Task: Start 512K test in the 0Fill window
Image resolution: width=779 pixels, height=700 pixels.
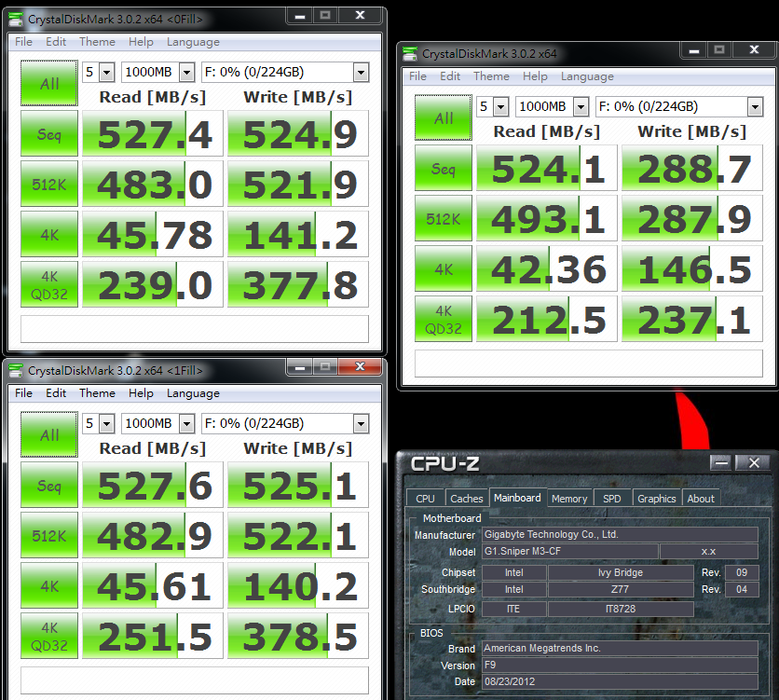Action: click(49, 185)
